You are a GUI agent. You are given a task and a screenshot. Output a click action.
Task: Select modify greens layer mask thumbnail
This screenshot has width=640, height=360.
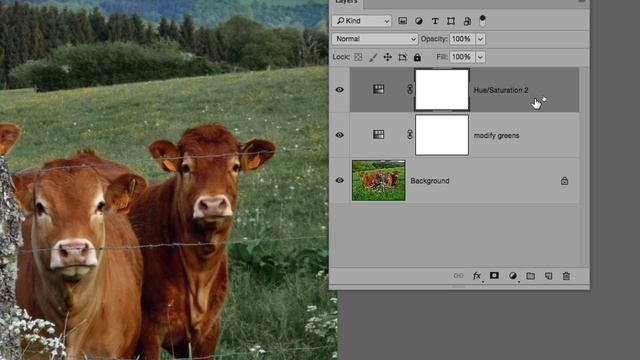[x=442, y=135]
